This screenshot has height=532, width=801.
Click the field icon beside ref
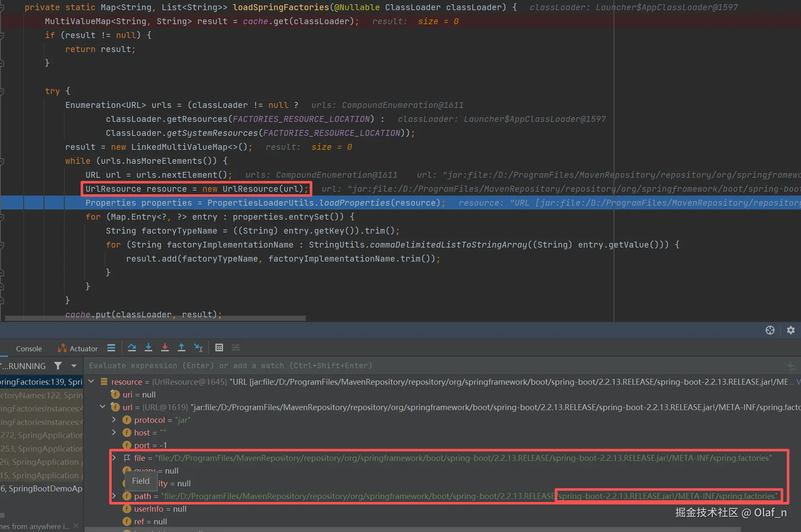point(127,521)
